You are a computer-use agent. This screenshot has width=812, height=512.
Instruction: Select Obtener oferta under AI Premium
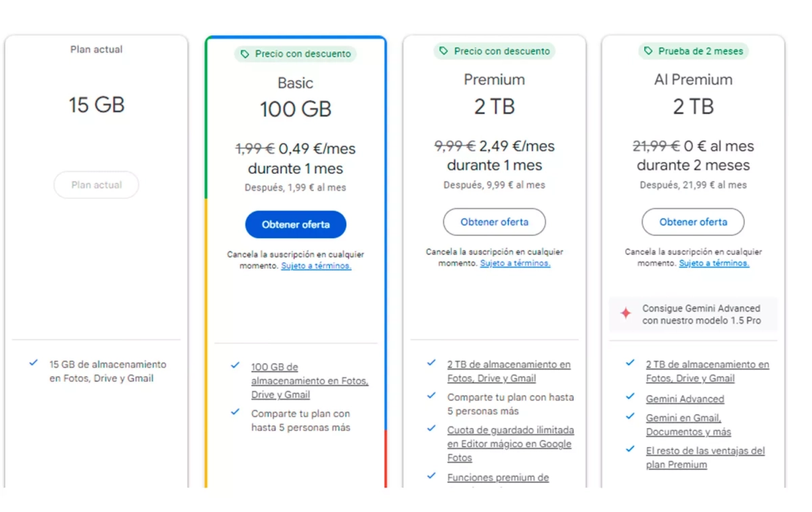click(693, 222)
